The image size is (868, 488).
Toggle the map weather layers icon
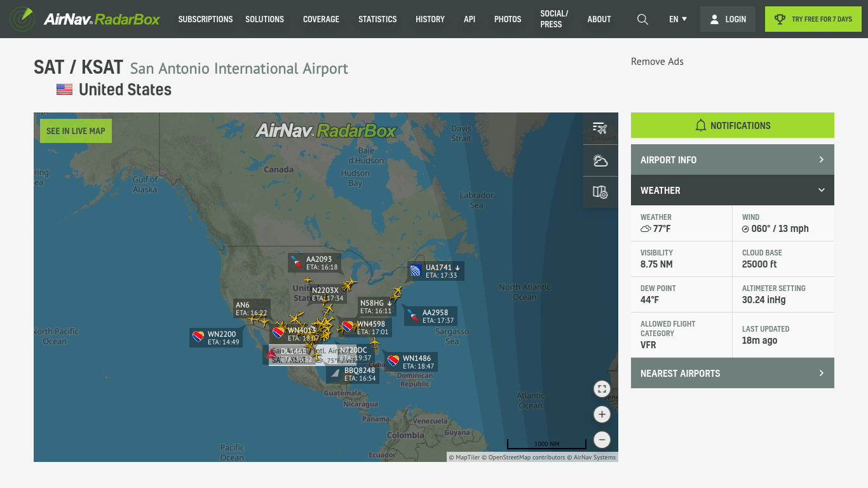[x=600, y=161]
